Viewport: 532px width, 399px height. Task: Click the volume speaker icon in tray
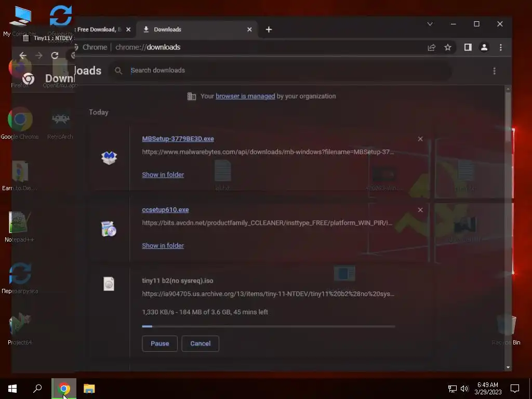[464, 389]
